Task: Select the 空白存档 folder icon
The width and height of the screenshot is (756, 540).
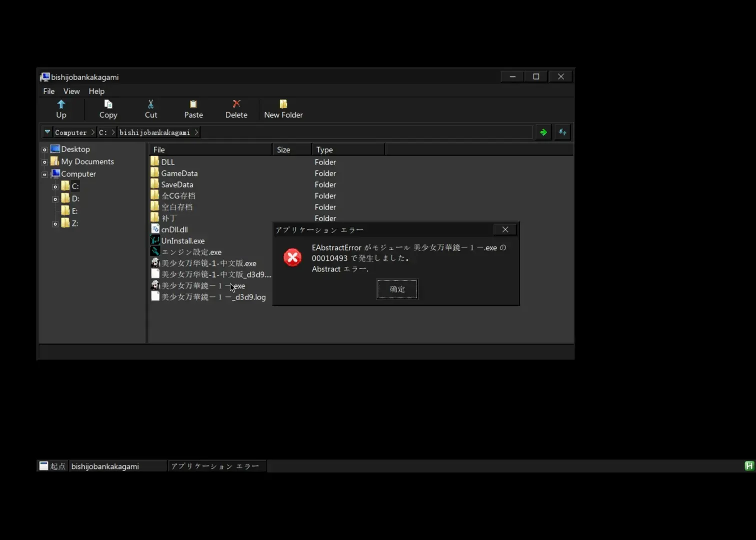Action: point(155,206)
